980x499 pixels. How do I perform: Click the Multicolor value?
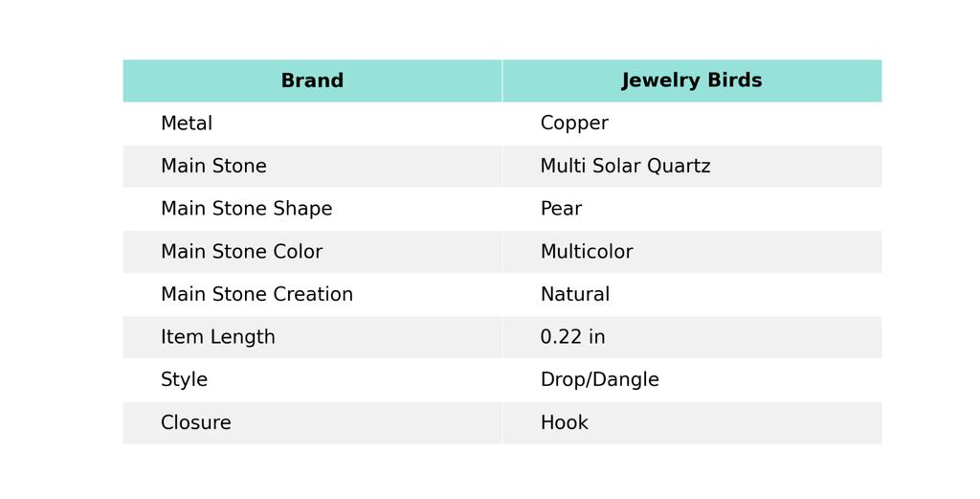click(x=586, y=252)
